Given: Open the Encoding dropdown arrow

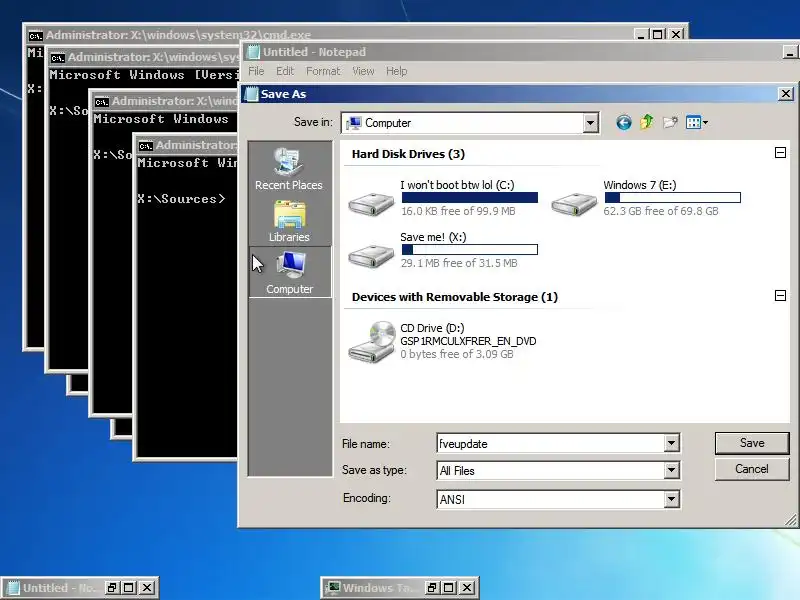Looking at the screenshot, I should (671, 499).
